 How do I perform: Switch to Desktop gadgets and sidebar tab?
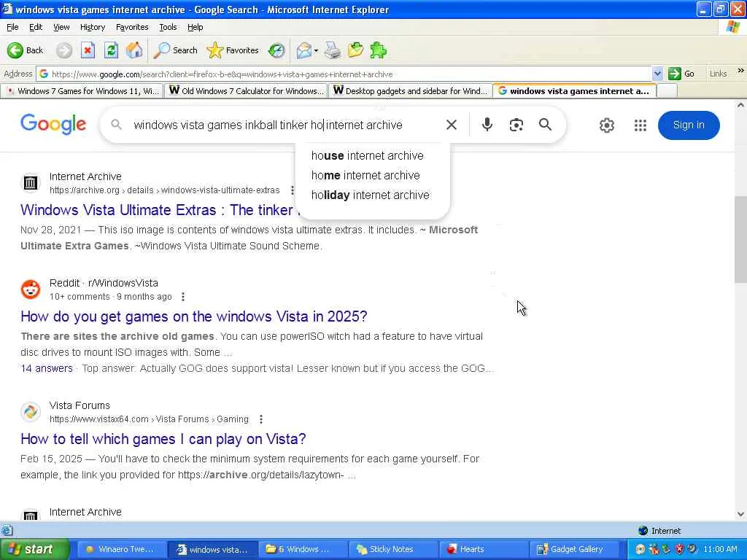tap(410, 91)
